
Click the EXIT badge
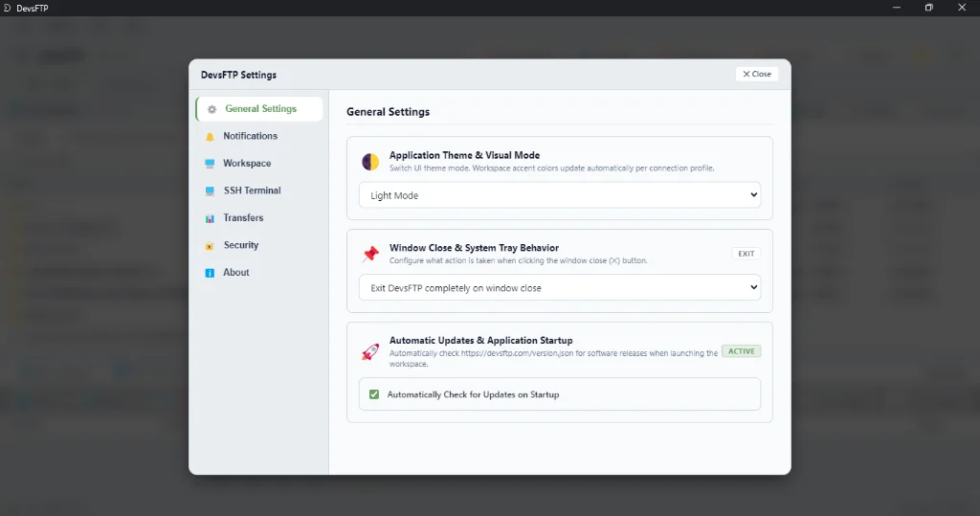tap(746, 254)
